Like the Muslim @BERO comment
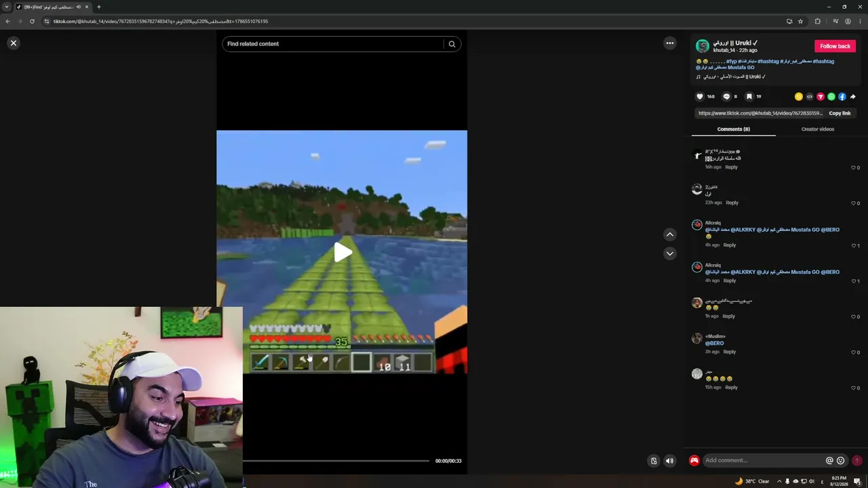Image resolution: width=868 pixels, height=488 pixels. (x=854, y=352)
